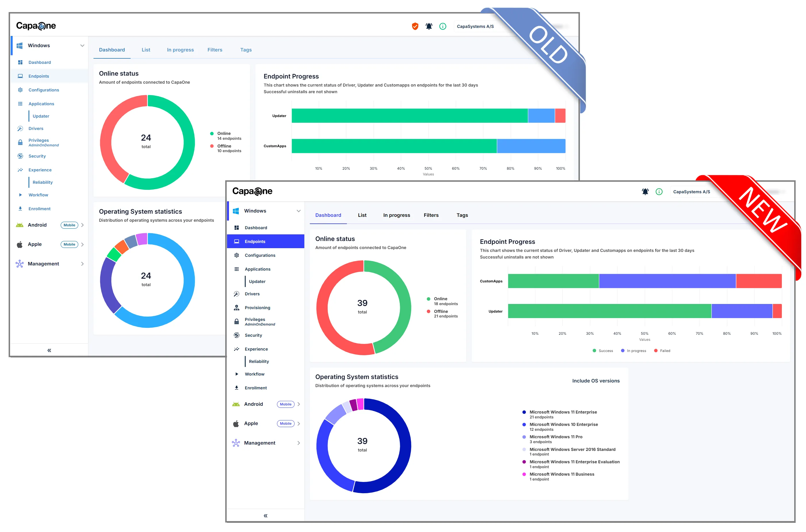The image size is (806, 532).
Task: Open the Tags tab in the NEW window
Action: tap(462, 215)
